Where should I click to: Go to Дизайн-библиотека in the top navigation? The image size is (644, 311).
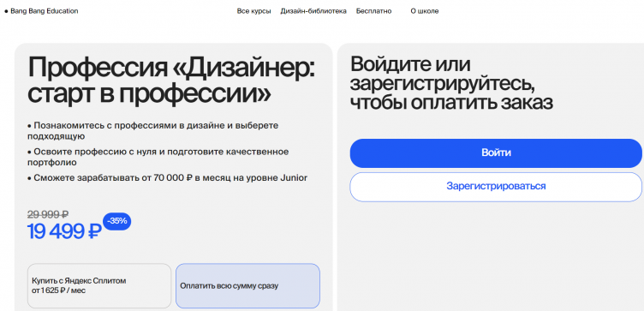point(313,11)
